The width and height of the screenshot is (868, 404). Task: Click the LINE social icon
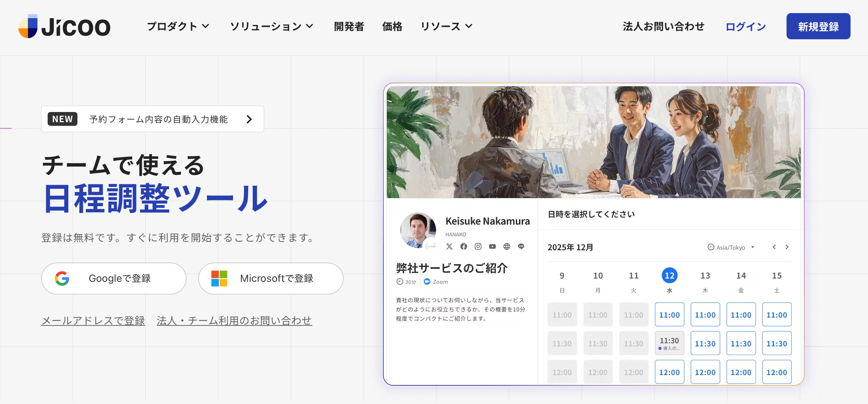(x=521, y=247)
